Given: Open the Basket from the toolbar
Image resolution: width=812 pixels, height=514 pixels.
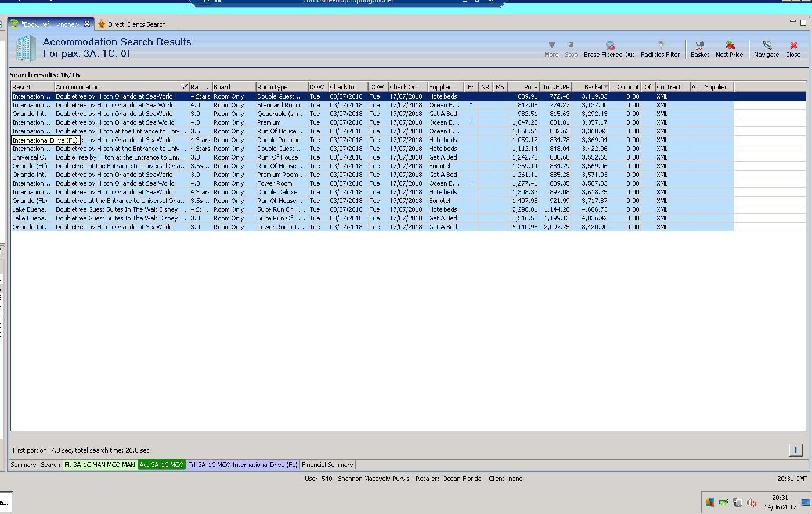Looking at the screenshot, I should point(699,45).
